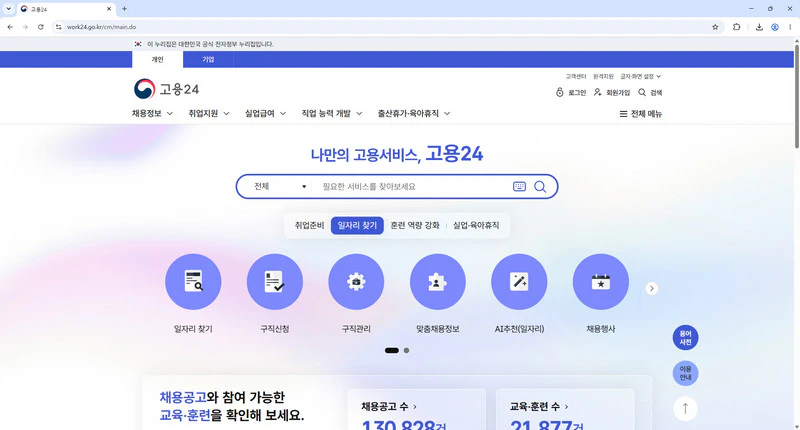Open the 용어사전 floating button
The image size is (800, 430).
pyautogui.click(x=685, y=338)
